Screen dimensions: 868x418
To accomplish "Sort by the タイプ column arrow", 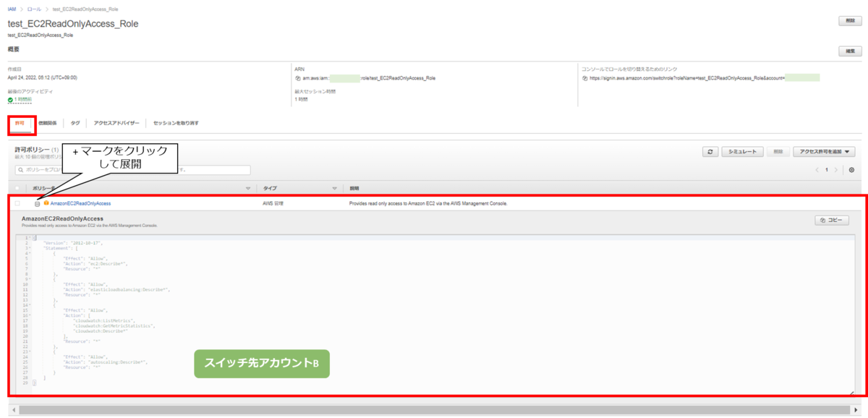I will pos(335,188).
